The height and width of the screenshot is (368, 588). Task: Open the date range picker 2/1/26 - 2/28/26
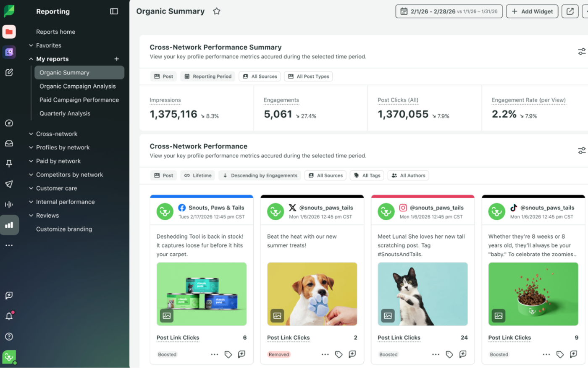(449, 11)
